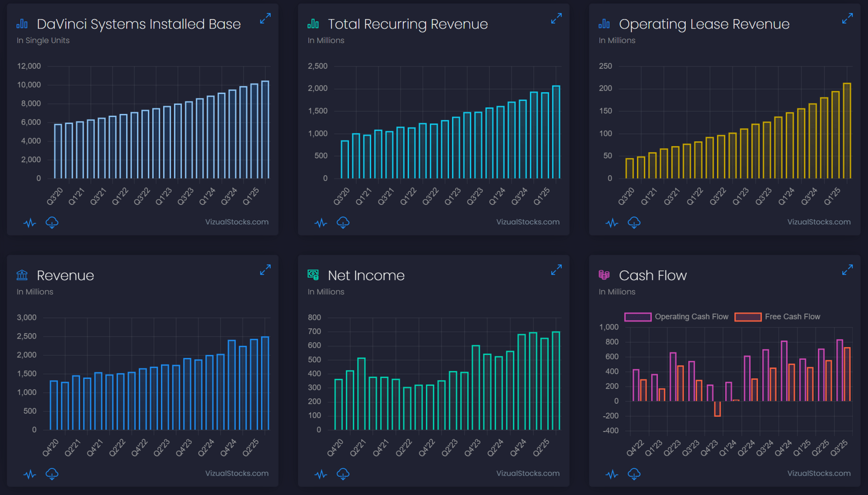The height and width of the screenshot is (495, 868).
Task: Open VizualStocks.com link under Cash Flow chart
Action: click(x=819, y=473)
